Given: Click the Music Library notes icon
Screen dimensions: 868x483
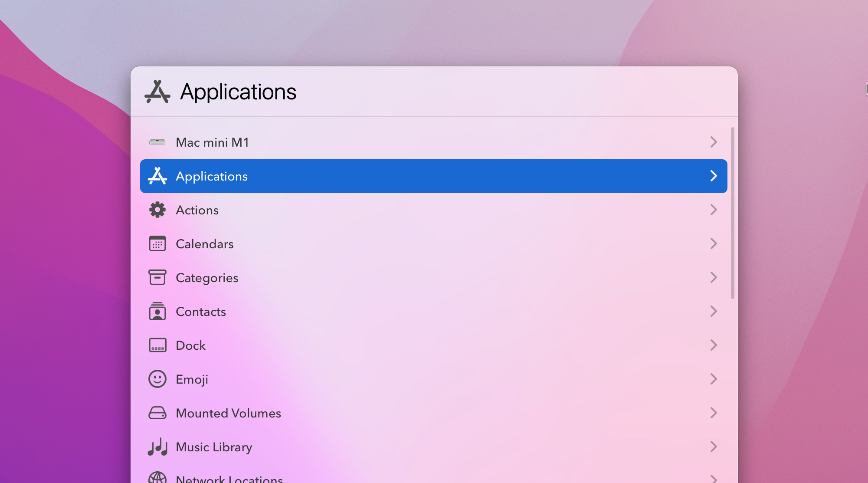Looking at the screenshot, I should point(157,447).
